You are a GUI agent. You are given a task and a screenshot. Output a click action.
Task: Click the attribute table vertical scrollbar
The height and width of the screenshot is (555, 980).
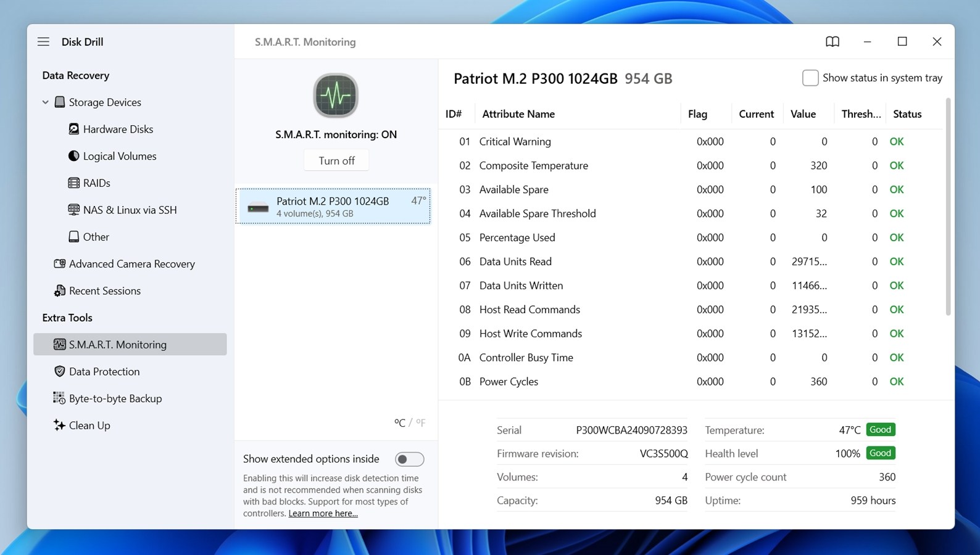[948, 210]
